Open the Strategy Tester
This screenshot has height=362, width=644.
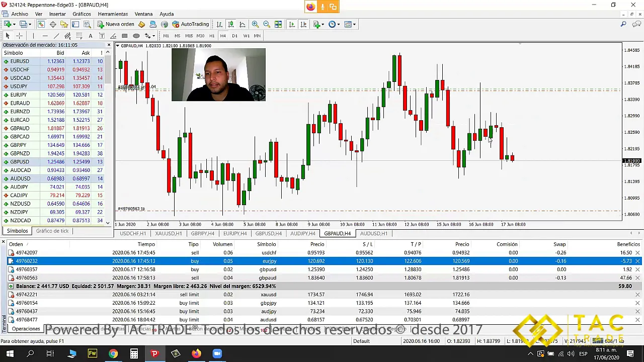(87, 24)
